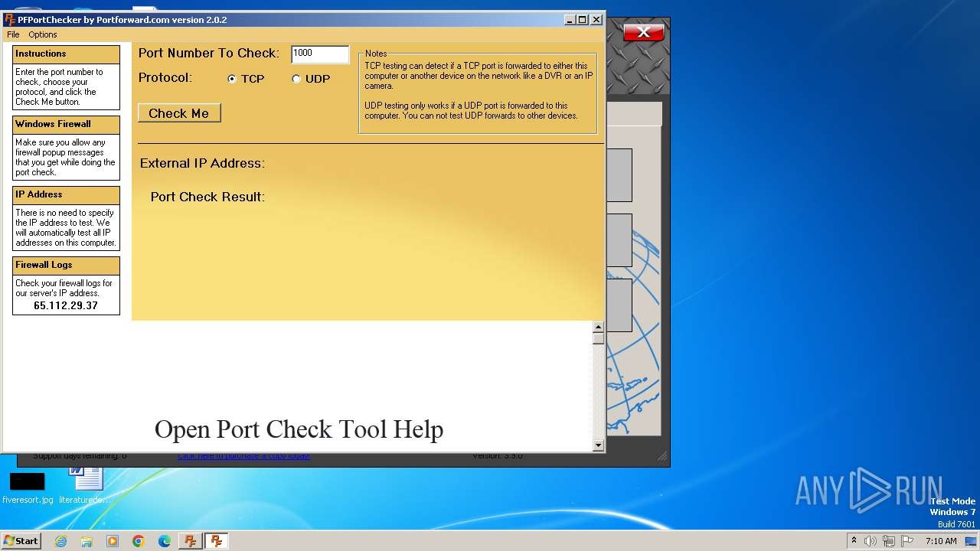Focus the Port Number To Check field
The image size is (980, 551).
320,54
